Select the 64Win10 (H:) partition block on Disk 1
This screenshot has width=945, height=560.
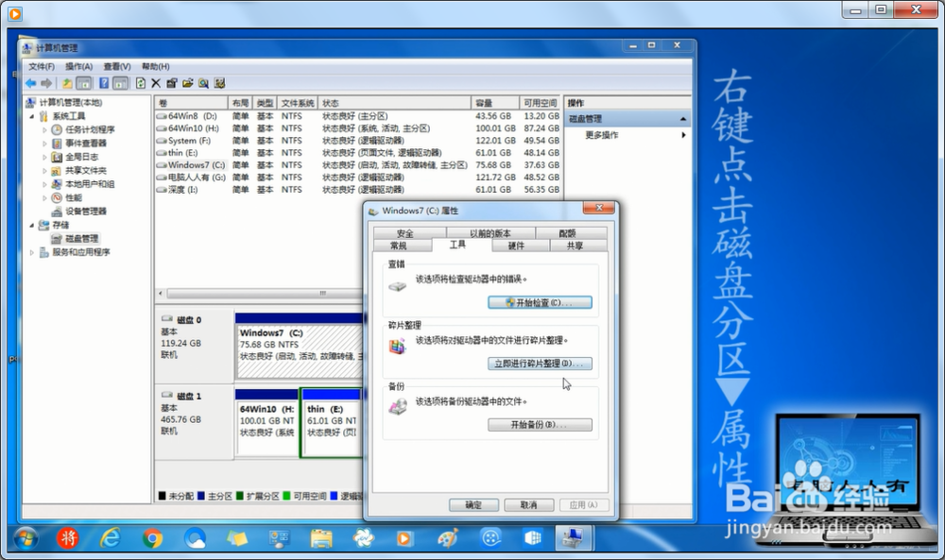pyautogui.click(x=267, y=423)
